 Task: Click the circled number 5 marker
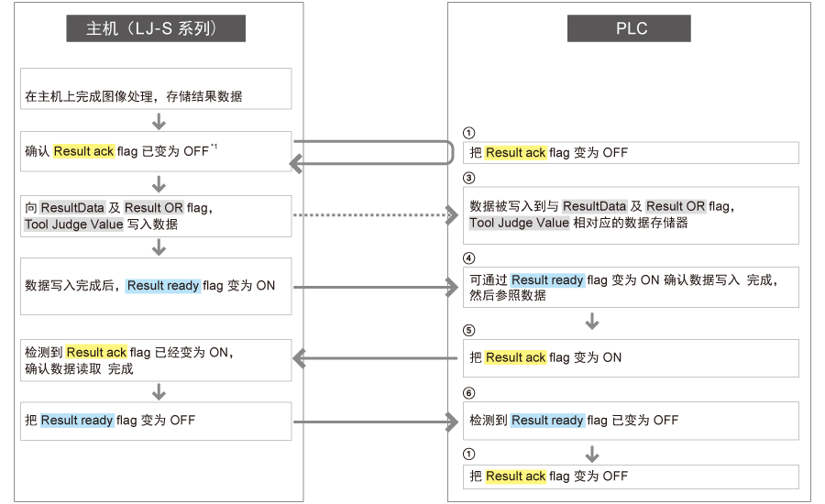(x=469, y=330)
